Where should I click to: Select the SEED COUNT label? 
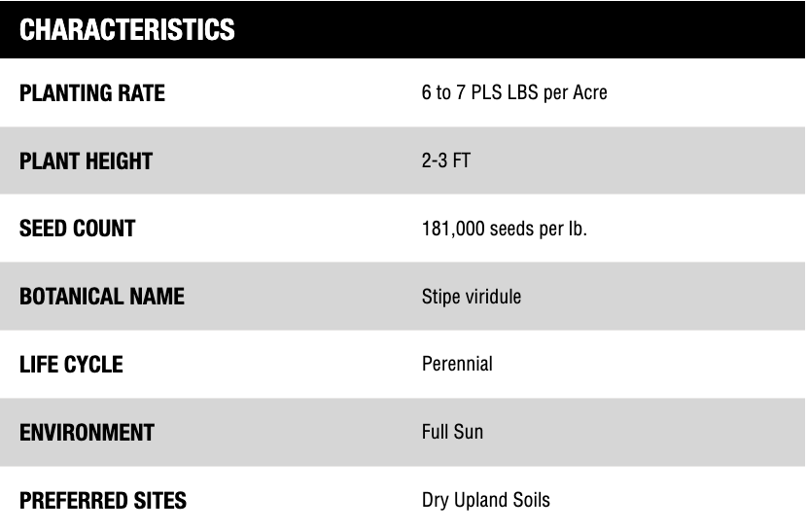(78, 229)
